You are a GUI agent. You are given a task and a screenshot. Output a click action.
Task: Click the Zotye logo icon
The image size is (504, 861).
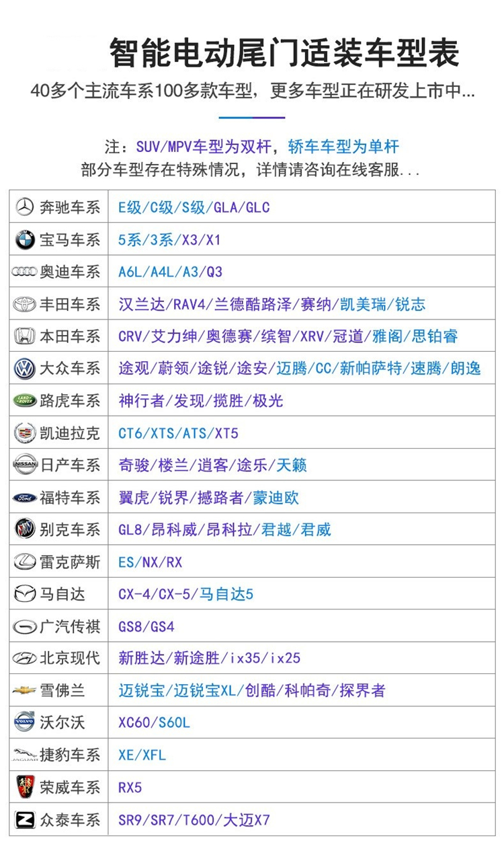pos(25,820)
